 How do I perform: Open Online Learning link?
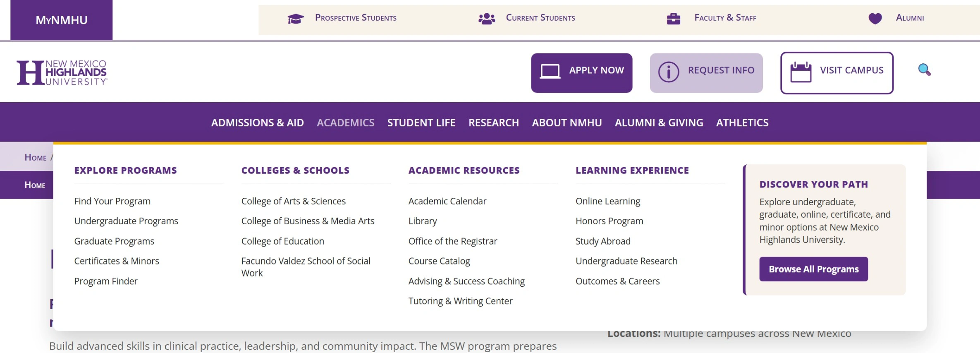pyautogui.click(x=608, y=201)
